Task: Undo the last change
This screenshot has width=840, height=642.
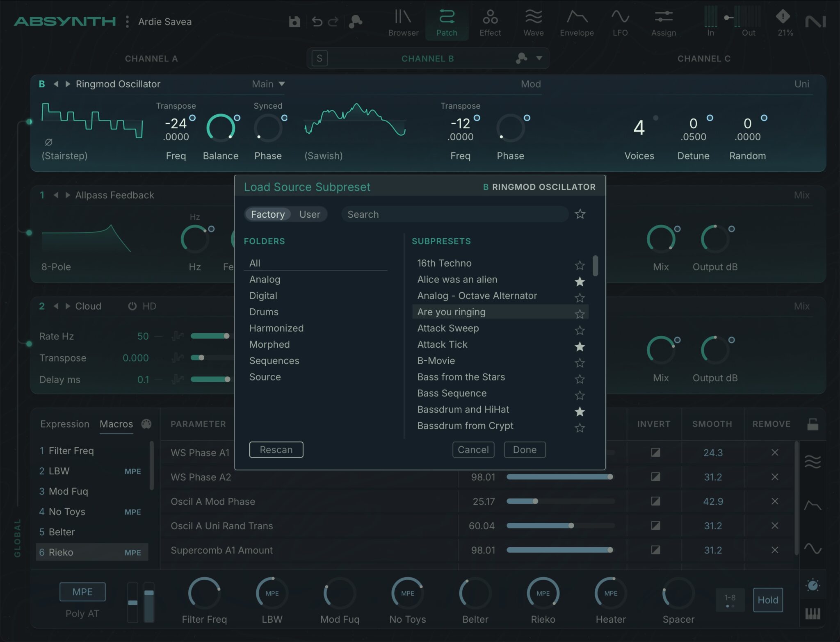Action: click(x=317, y=21)
